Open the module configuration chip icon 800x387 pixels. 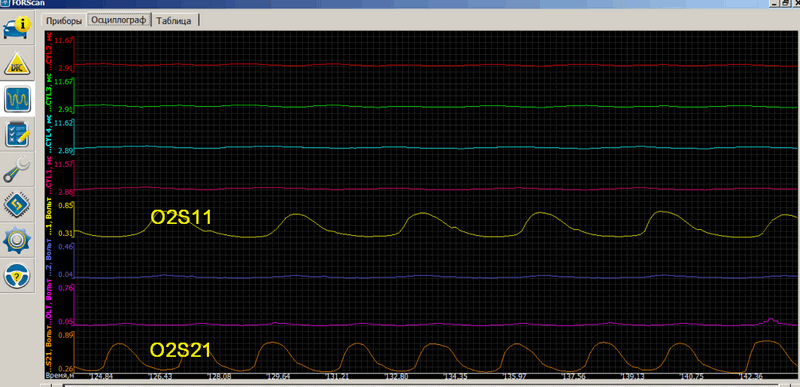17,204
